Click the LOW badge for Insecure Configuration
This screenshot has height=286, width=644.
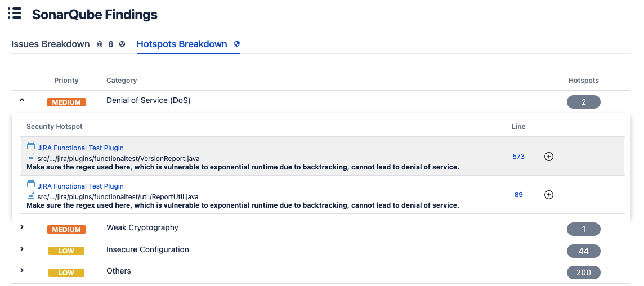click(x=66, y=251)
